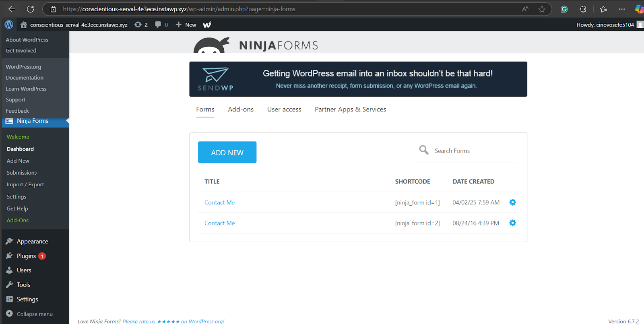
Task: Open Add New submenu item
Action: [x=18, y=161]
